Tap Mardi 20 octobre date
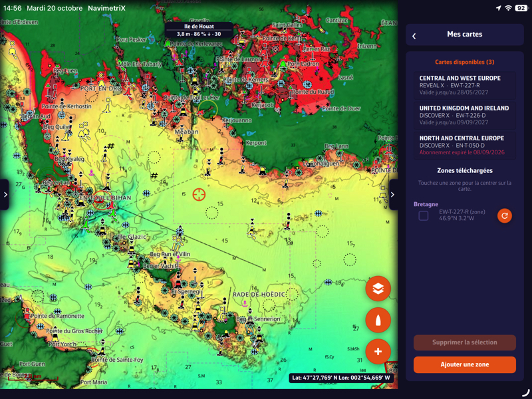This screenshot has height=399, width=532. click(55, 8)
